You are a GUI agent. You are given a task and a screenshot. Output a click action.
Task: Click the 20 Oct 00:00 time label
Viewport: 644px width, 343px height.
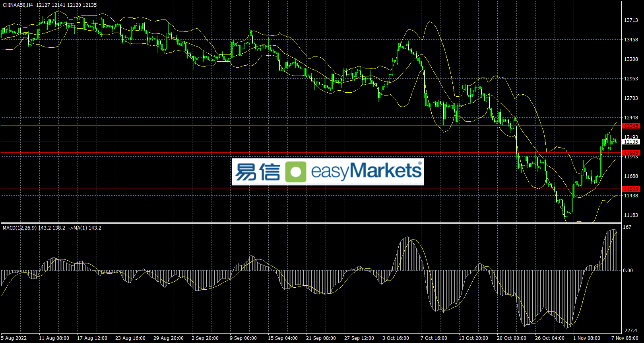point(512,338)
